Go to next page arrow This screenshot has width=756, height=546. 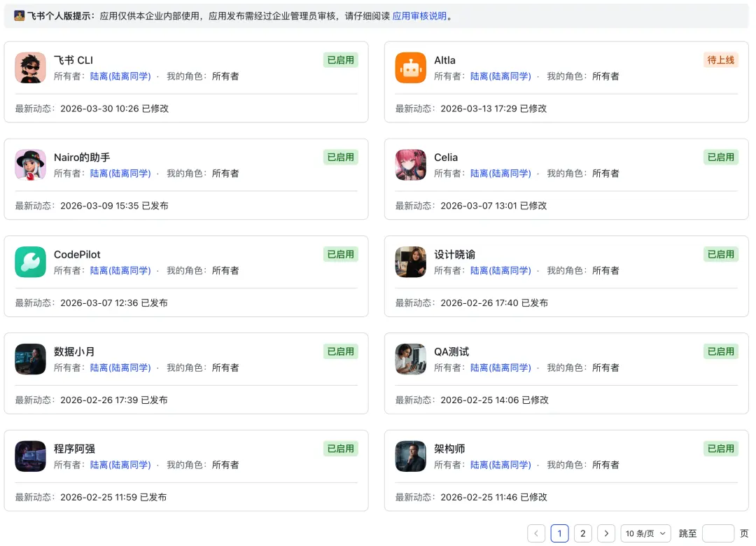click(x=606, y=533)
